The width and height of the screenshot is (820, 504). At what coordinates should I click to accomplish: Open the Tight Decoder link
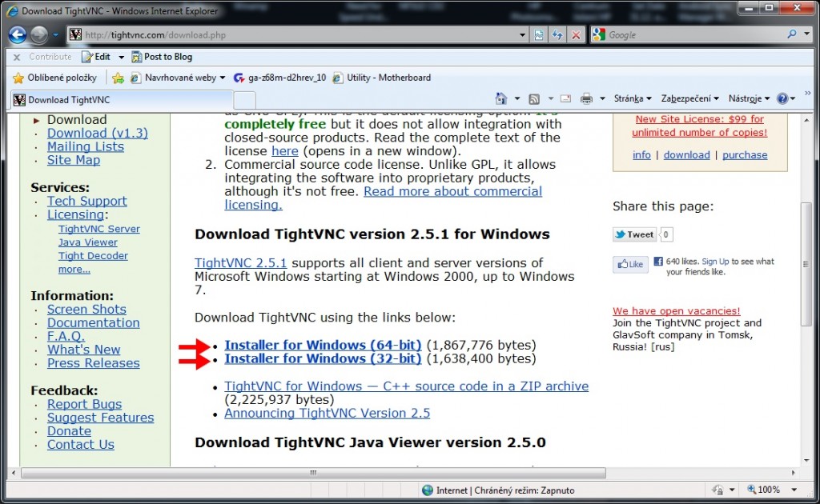(93, 256)
